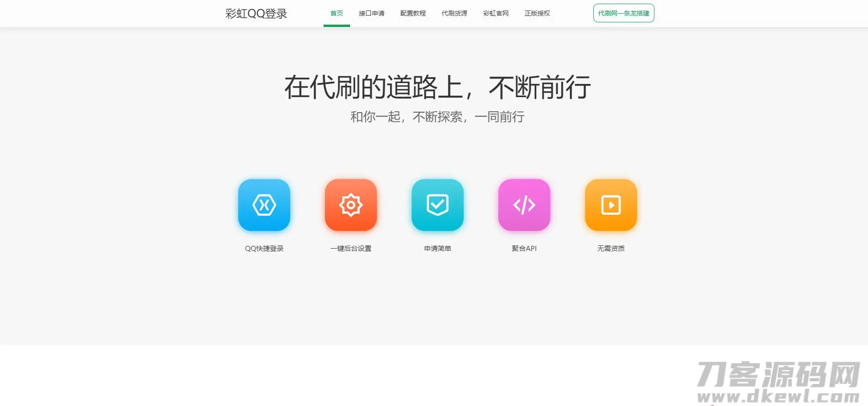Image resolution: width=868 pixels, height=406 pixels.
Task: Click the 聚合API caption
Action: pyautogui.click(x=524, y=249)
